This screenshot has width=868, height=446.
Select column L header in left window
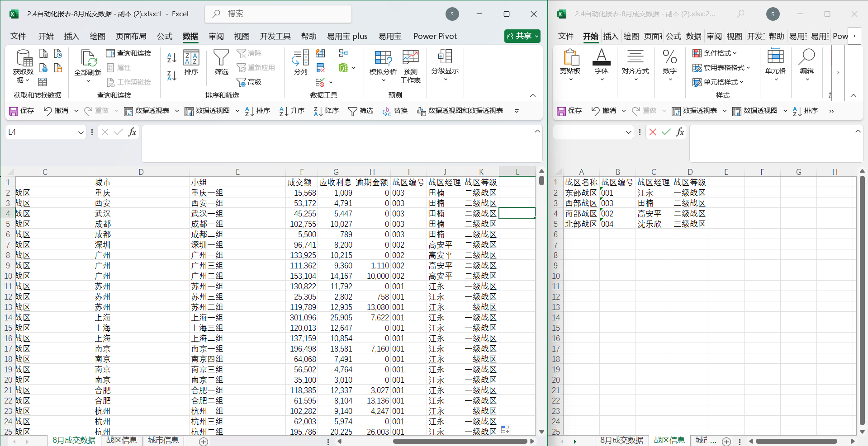517,172
